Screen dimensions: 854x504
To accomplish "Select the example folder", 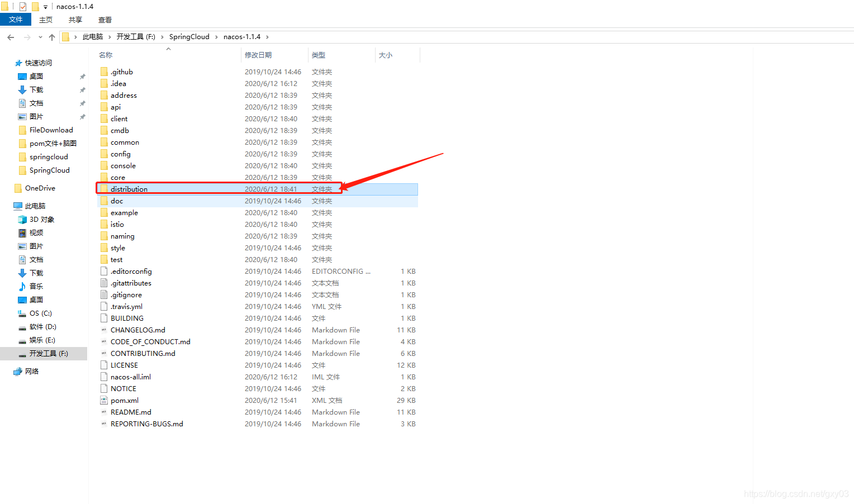I will (124, 213).
